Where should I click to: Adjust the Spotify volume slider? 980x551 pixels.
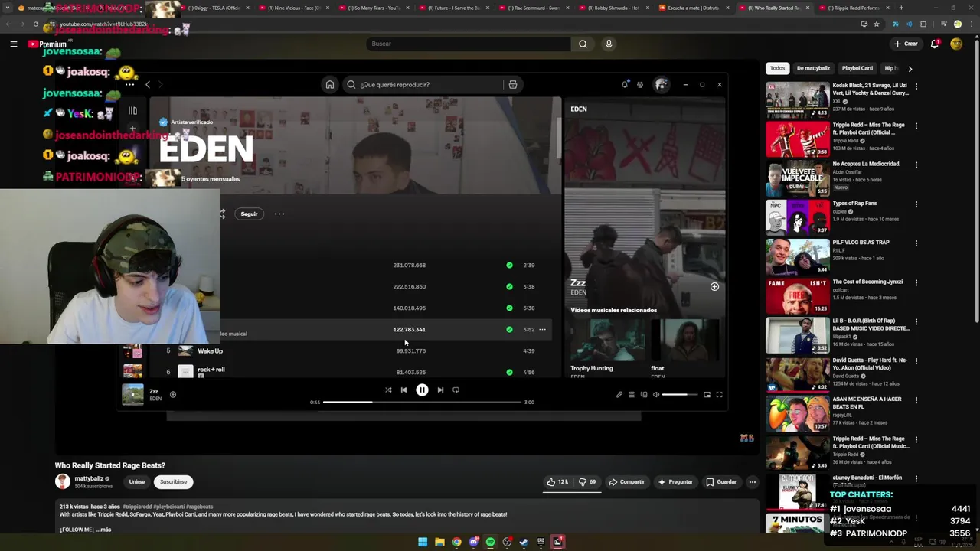680,395
